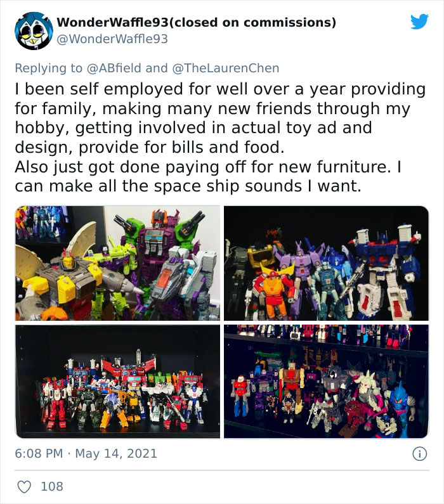Click the 108 likes count
Screen dimensions: 444x504
point(52,487)
